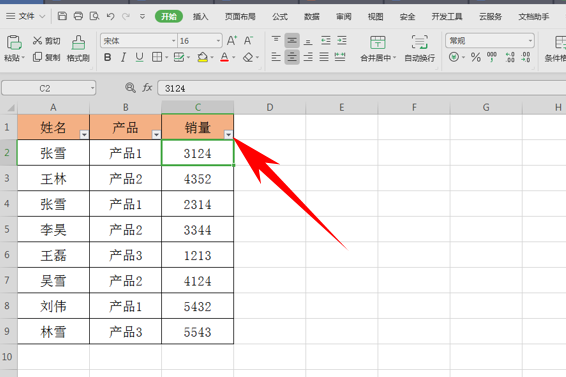Toggle align left
Viewport: 566px width, 377px height.
click(276, 57)
